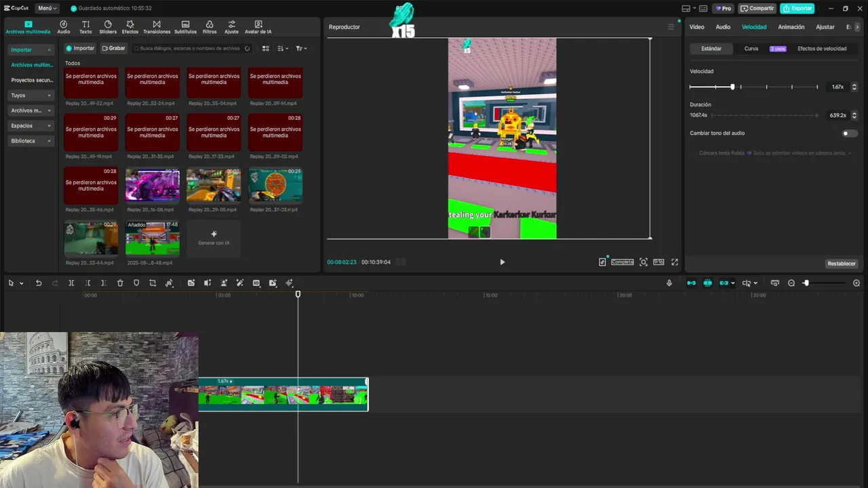The image size is (868, 488).
Task: Increase the Velocidad value stepper
Action: point(854,85)
